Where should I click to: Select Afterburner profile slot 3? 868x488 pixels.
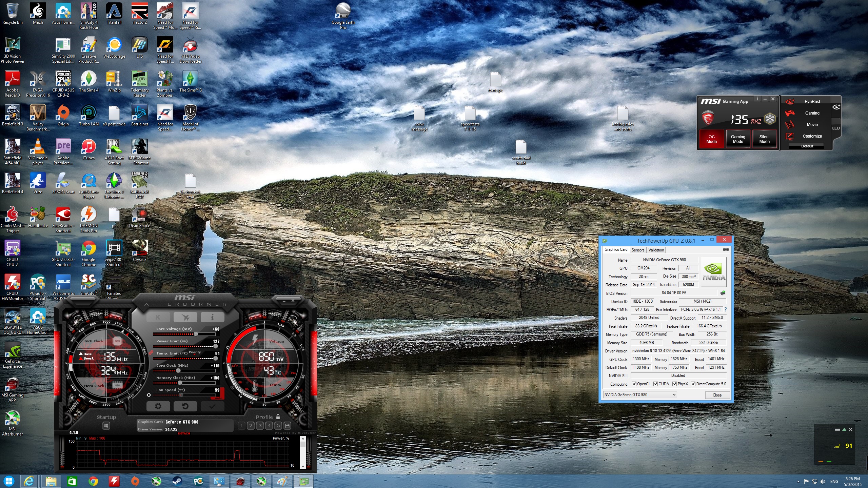pos(260,426)
